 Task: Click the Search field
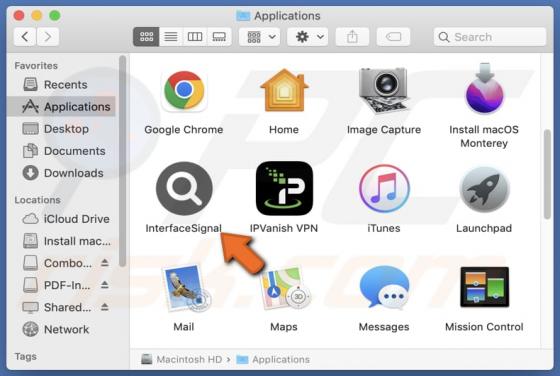pos(490,37)
